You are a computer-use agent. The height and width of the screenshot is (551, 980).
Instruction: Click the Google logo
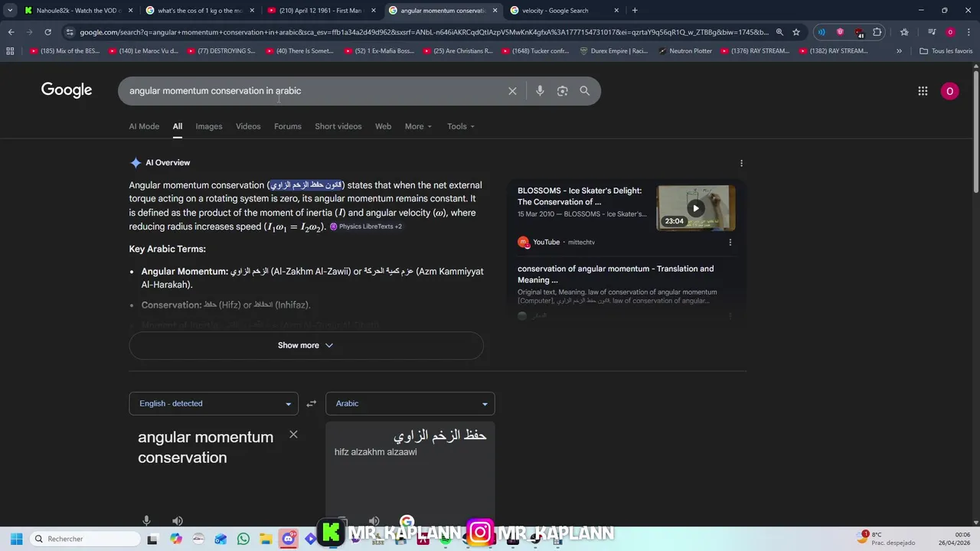tap(67, 90)
